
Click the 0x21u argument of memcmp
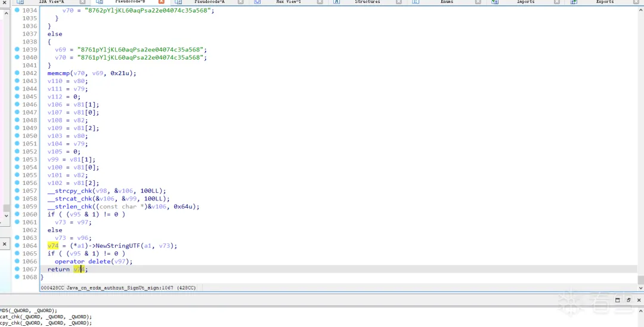click(121, 73)
